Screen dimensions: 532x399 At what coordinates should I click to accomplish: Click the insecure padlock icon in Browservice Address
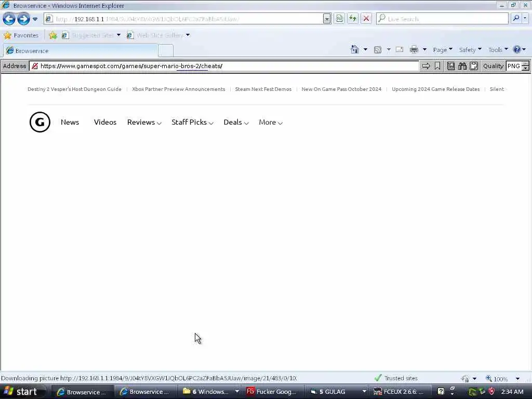35,66
